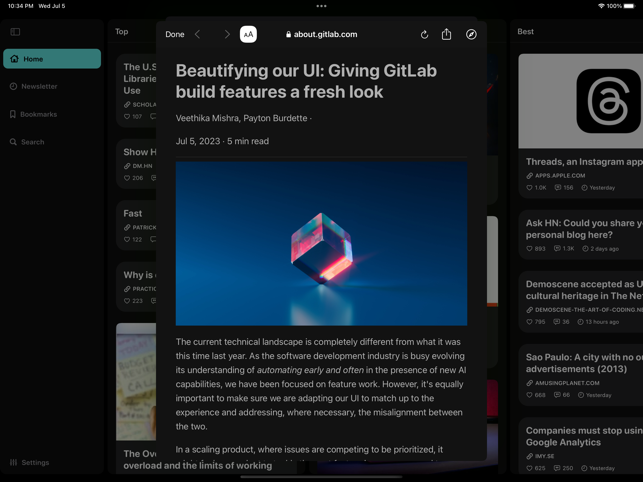Click the article's glass cube hero image

pyautogui.click(x=321, y=244)
